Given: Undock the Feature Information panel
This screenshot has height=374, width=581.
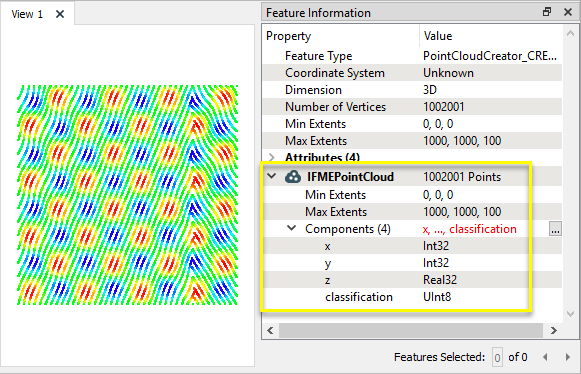Looking at the screenshot, I should click(547, 12).
